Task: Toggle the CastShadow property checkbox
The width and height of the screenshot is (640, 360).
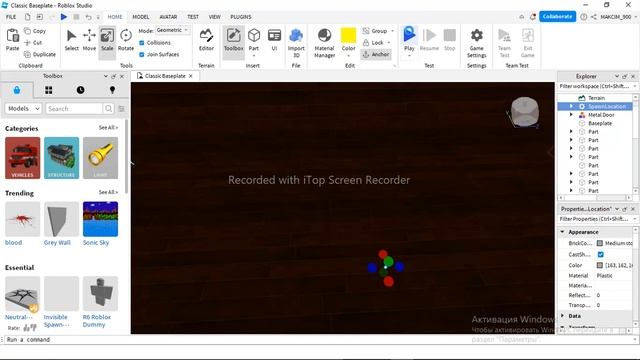Action: pyautogui.click(x=600, y=254)
